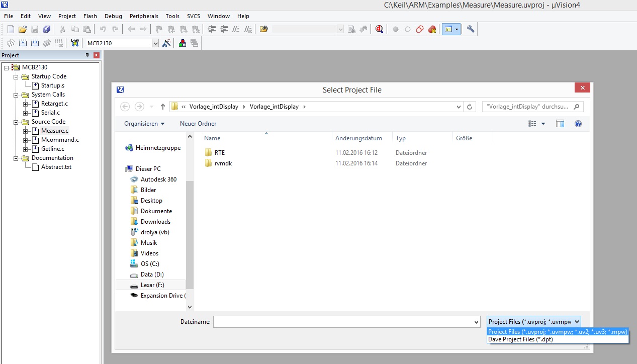Viewport: 637px width, 364px height.
Task: Open the SVCS menu
Action: (x=193, y=16)
